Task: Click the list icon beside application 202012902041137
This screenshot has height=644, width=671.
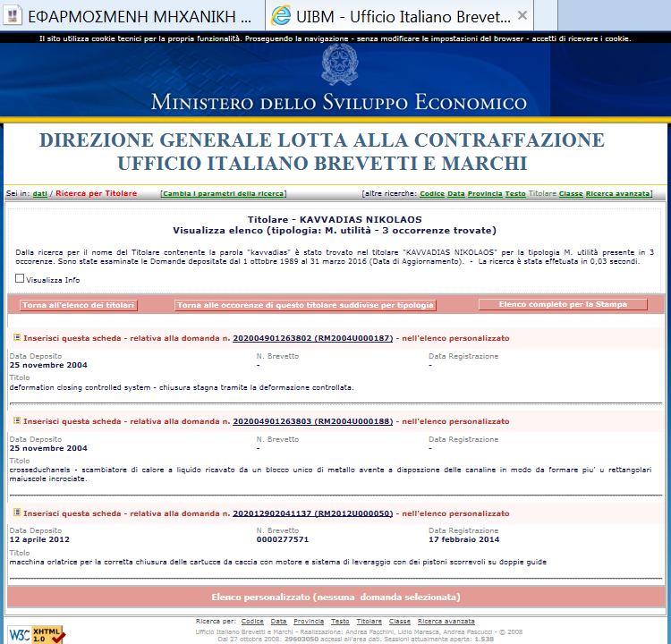Action: point(17,513)
